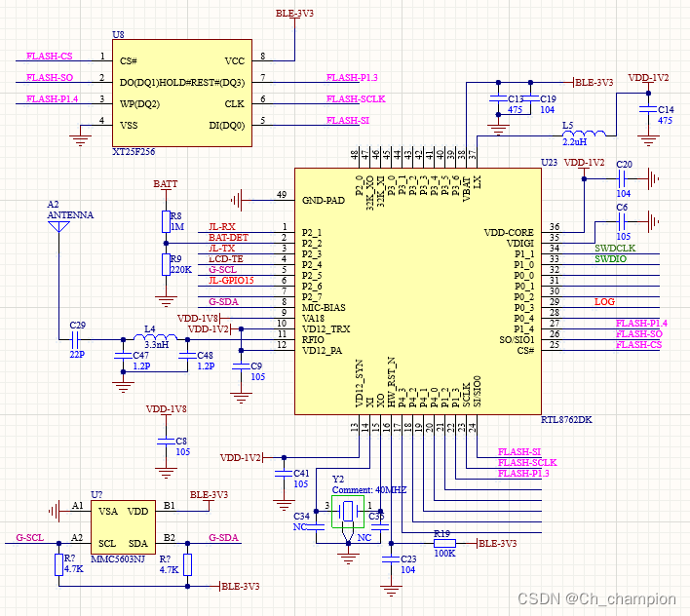The height and width of the screenshot is (616, 690).
Task: Click the LOG net label
Action: (604, 302)
